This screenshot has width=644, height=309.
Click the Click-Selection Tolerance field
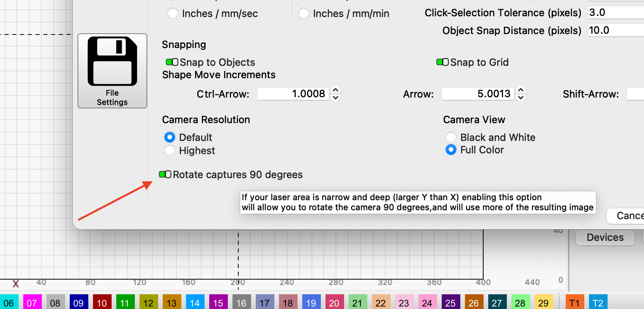tap(615, 12)
